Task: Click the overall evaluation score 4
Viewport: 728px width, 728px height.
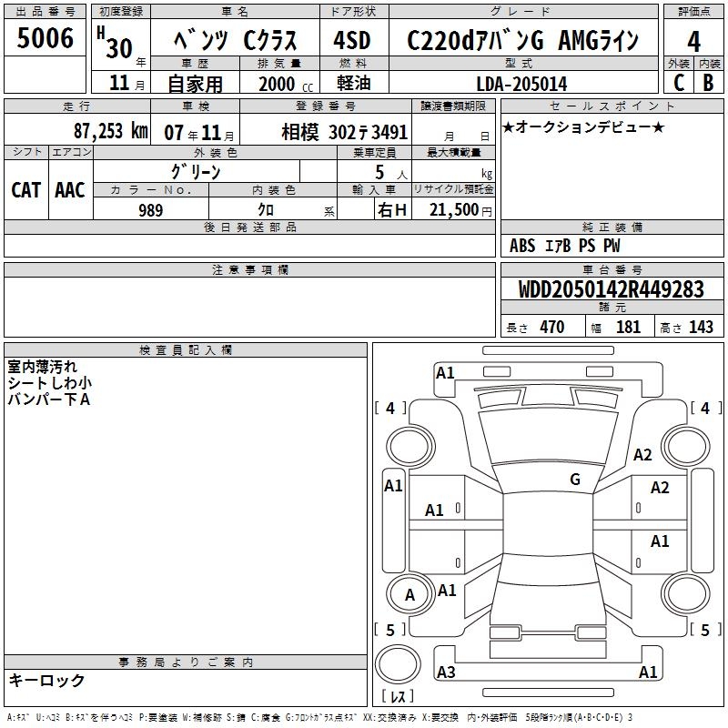Action: (x=693, y=41)
